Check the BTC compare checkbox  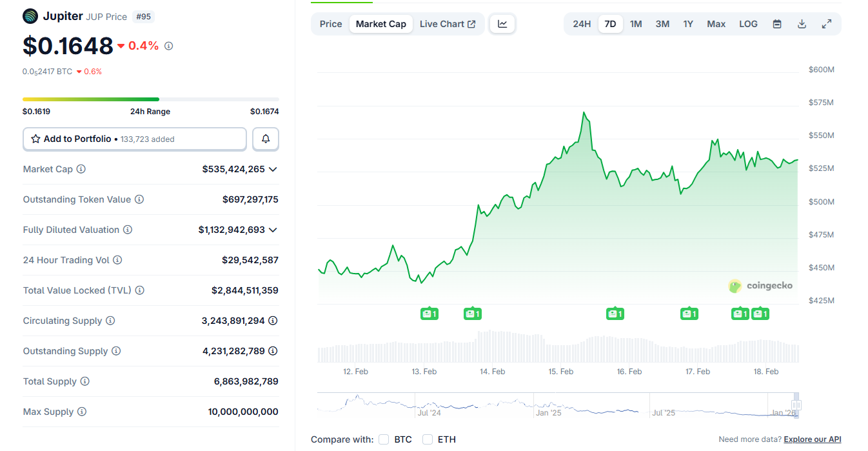(383, 439)
